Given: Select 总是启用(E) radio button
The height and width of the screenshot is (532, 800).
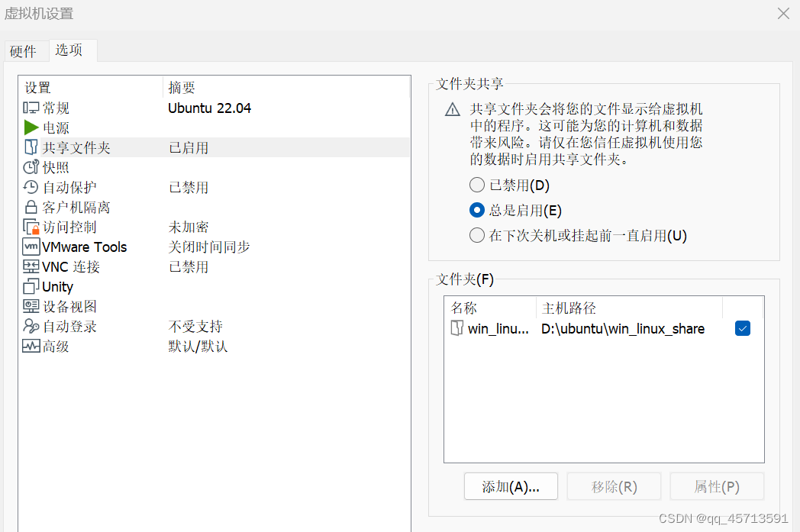Looking at the screenshot, I should pos(476,210).
